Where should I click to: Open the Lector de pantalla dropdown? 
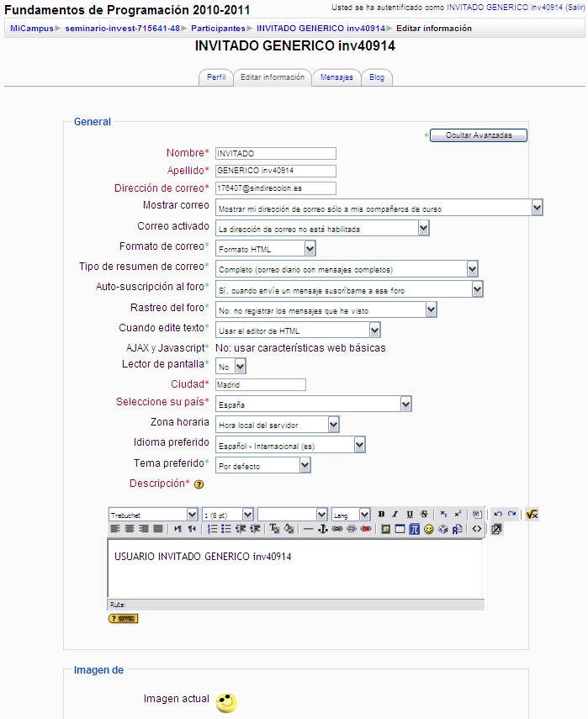click(230, 367)
